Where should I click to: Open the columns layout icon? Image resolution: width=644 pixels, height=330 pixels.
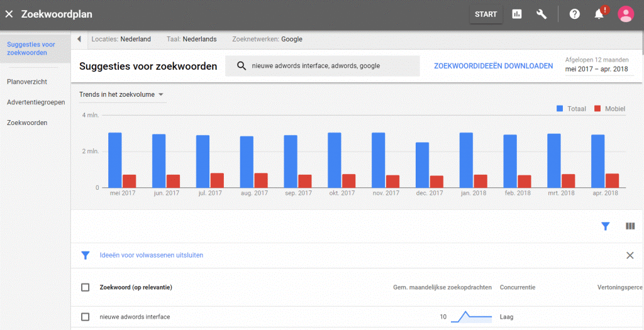[630, 226]
